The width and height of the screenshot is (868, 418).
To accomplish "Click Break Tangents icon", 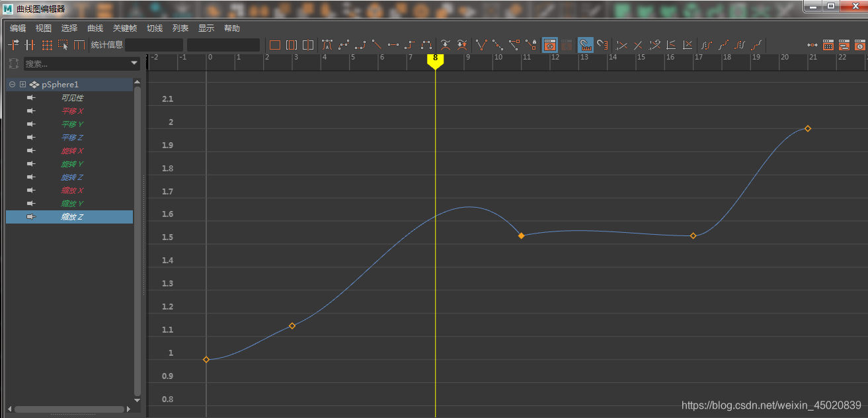I will (x=481, y=45).
